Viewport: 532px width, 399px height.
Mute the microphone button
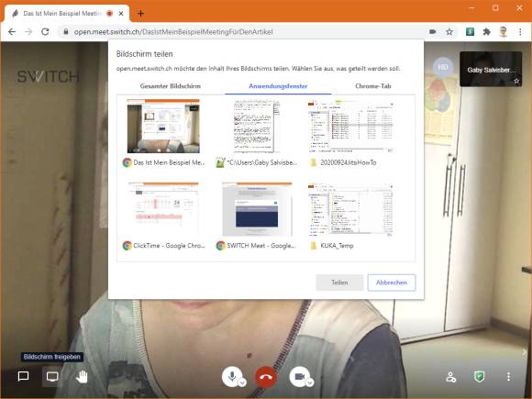(232, 377)
